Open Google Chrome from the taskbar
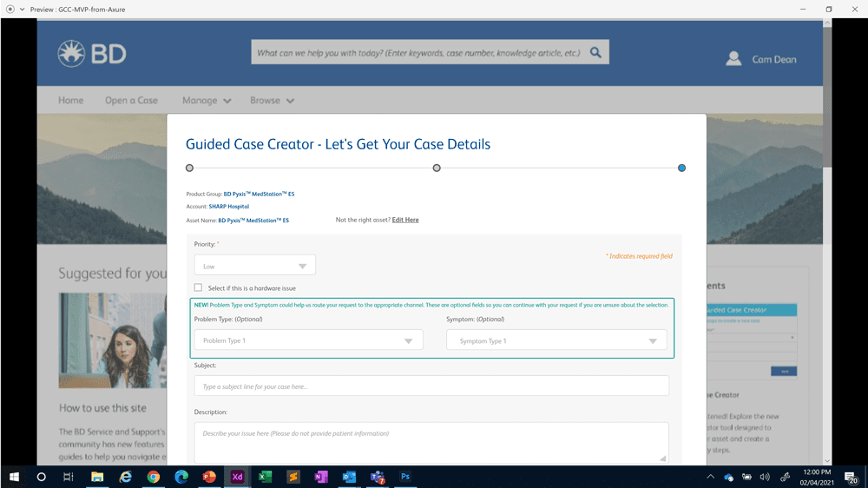 coord(154,477)
